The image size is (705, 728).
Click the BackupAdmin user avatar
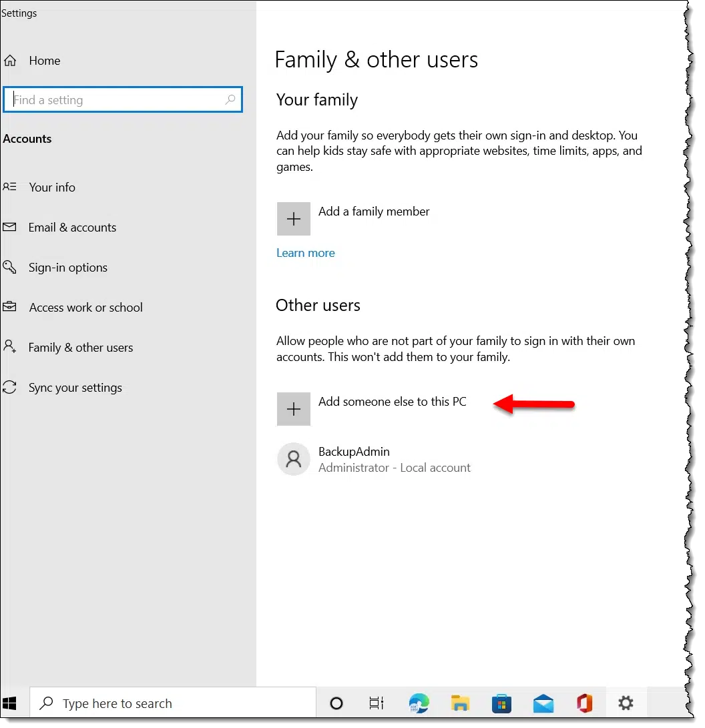pos(294,459)
